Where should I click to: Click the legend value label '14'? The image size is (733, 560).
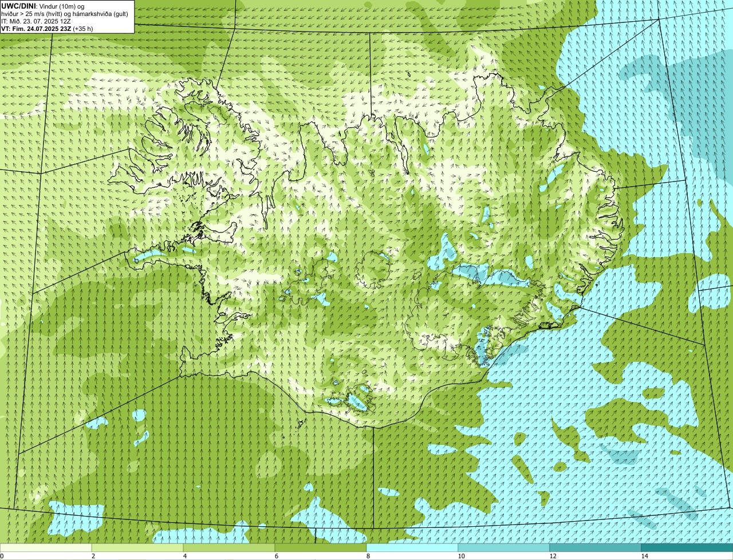[644, 556]
